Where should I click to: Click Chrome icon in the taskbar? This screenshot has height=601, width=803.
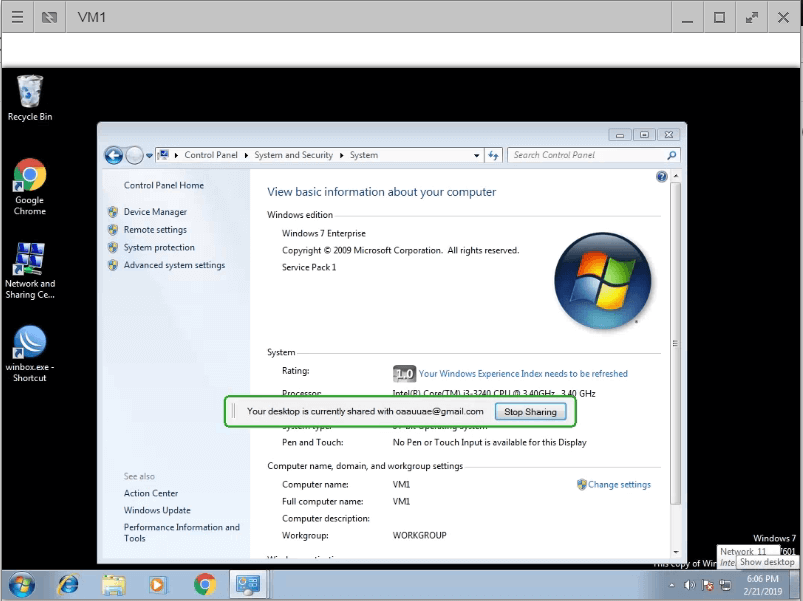point(205,585)
